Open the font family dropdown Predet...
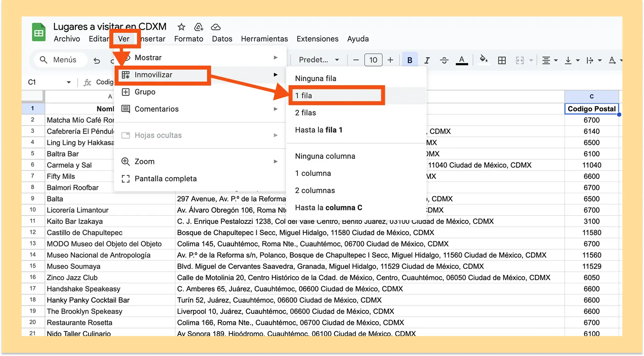 tap(319, 60)
